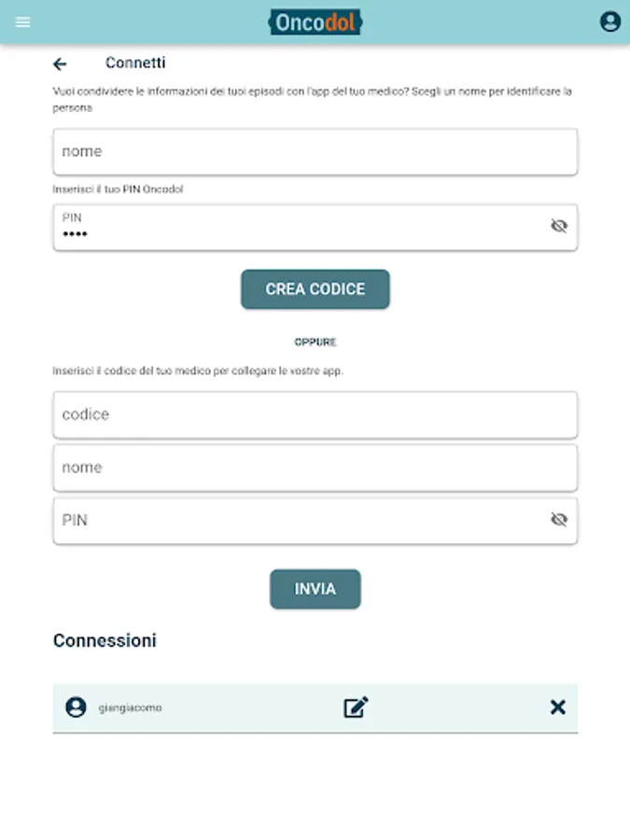The width and height of the screenshot is (630, 840).
Task: Click the Connetti page title
Action: [x=135, y=63]
